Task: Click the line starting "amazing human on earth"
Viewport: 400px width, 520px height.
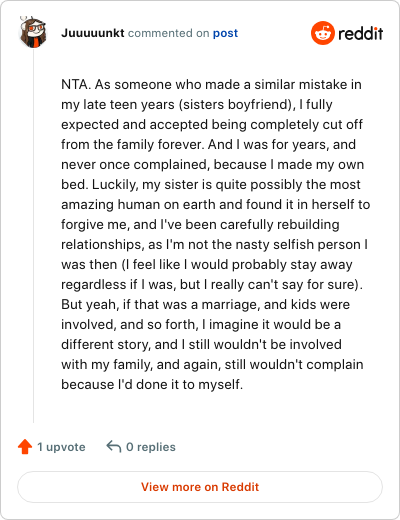Action: (x=216, y=204)
